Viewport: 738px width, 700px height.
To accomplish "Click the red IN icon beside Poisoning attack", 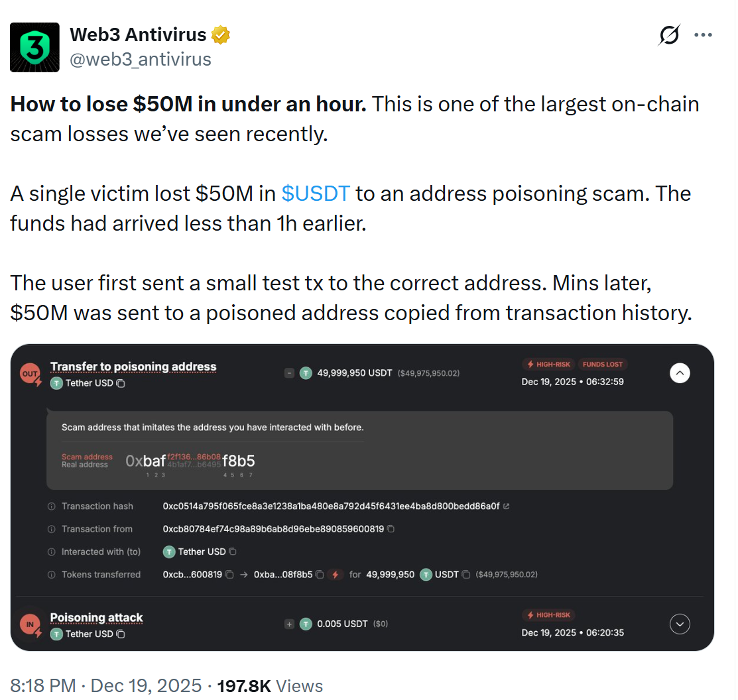I will 29,624.
